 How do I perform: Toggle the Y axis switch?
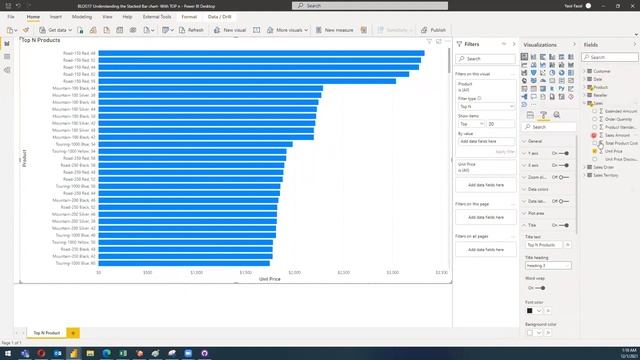point(564,153)
